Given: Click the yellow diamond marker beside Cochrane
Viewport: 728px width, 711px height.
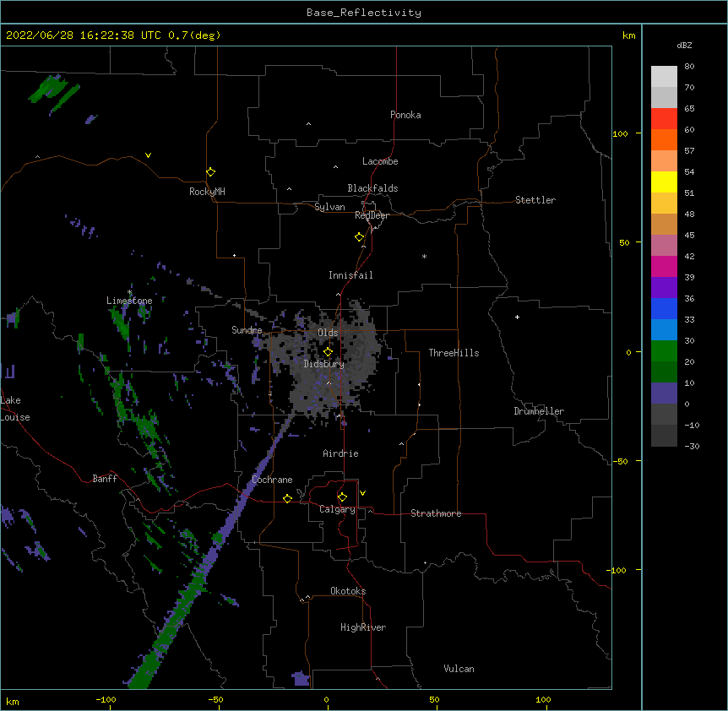Looking at the screenshot, I should (x=287, y=499).
